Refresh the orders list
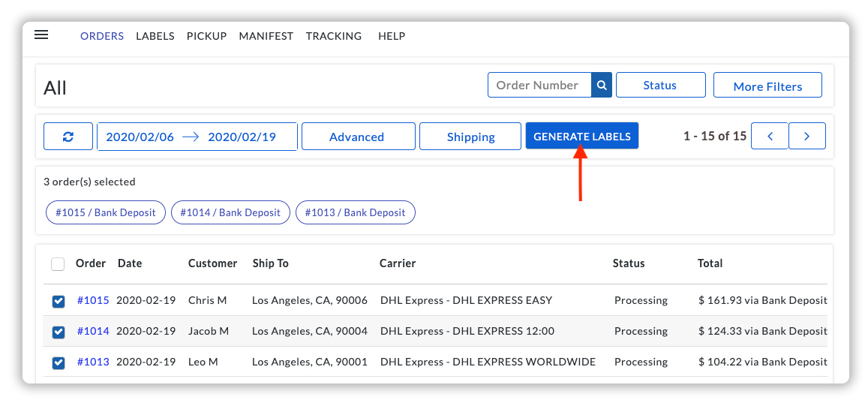The image size is (868, 403). tap(68, 136)
